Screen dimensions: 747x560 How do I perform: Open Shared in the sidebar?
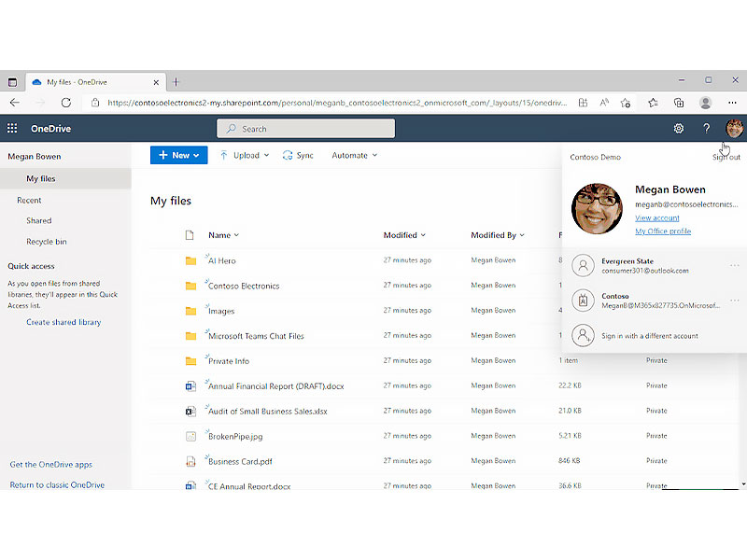tap(39, 220)
